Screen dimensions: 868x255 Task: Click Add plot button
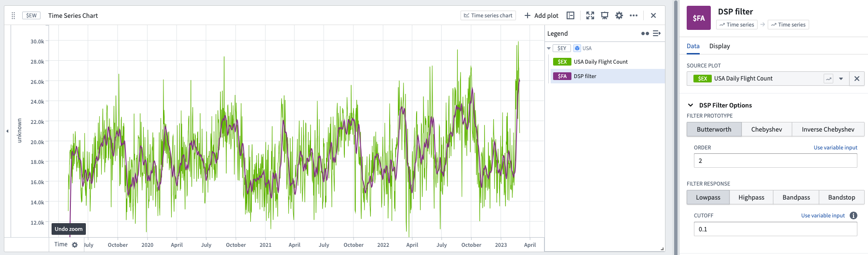coord(541,15)
